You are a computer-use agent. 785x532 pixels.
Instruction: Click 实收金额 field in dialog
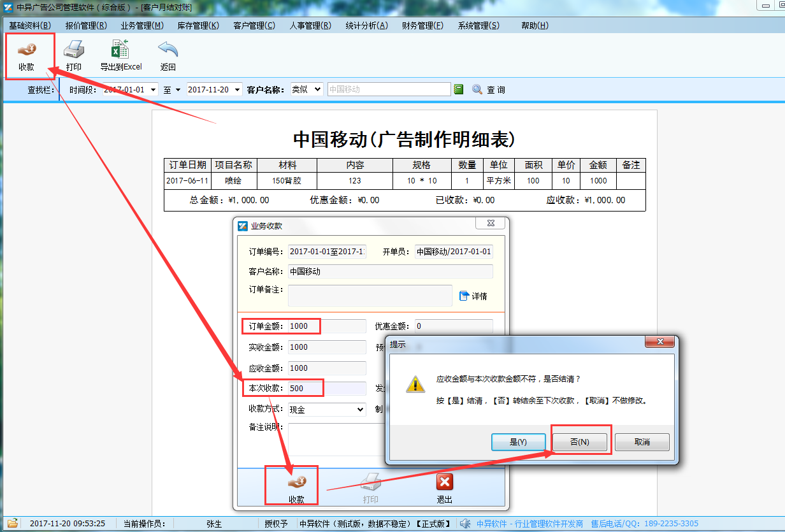click(327, 347)
